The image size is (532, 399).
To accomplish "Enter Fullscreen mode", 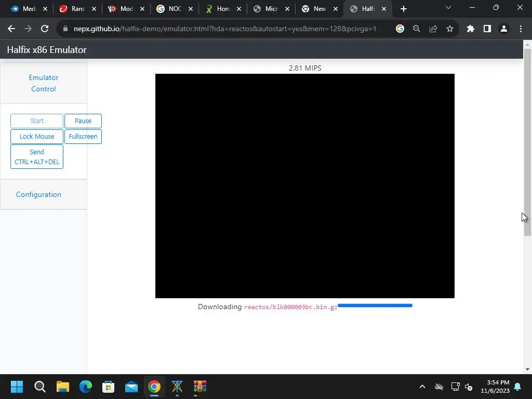I will coord(83,137).
